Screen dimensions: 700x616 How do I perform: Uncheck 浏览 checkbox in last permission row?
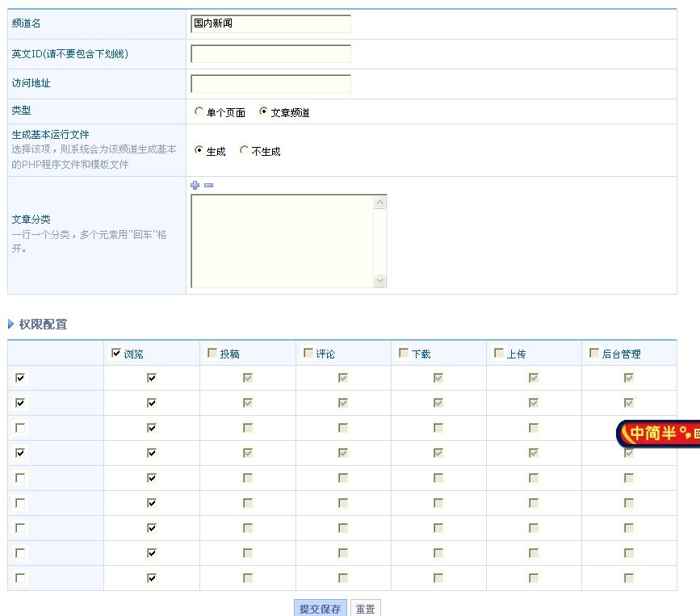[x=152, y=578]
